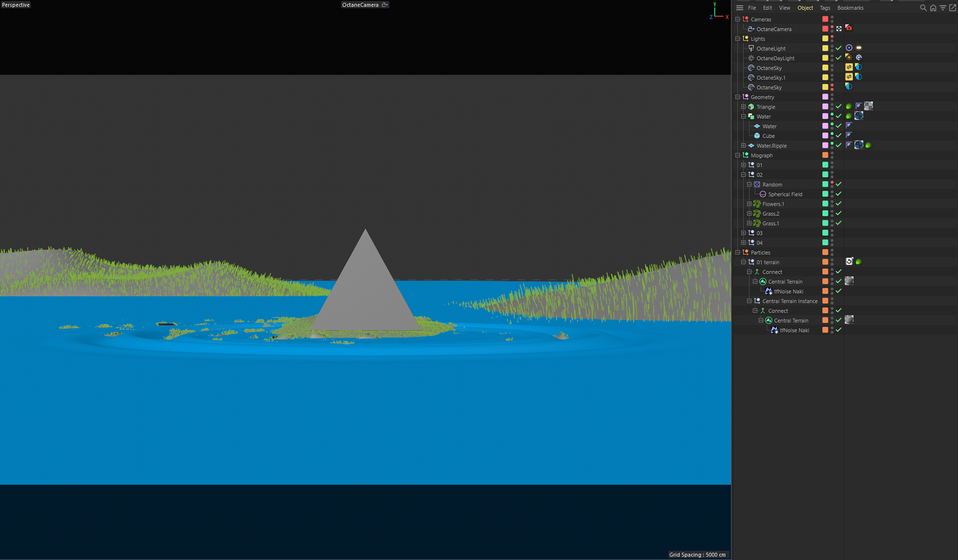Toggle the enable checkmark for OctaneLight
This screenshot has height=560, width=958.
coord(839,48)
